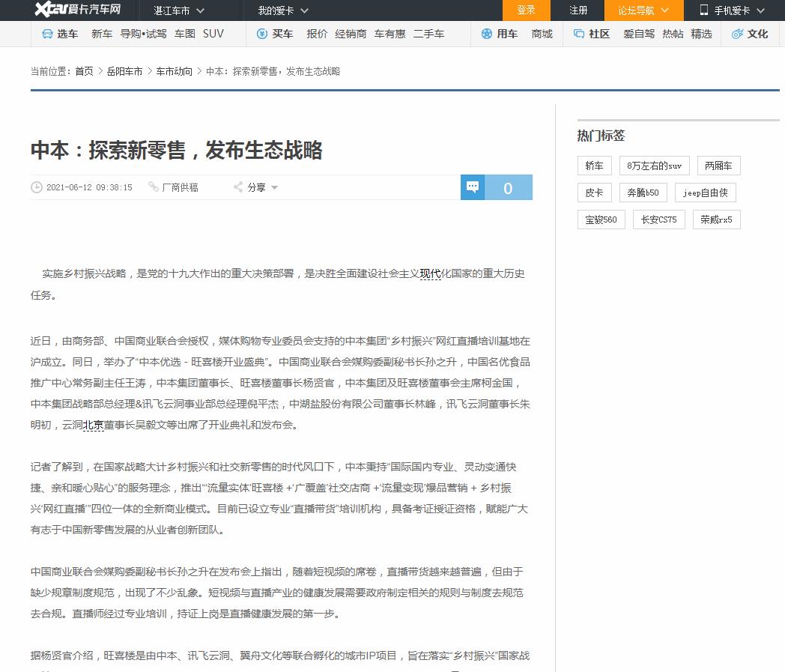Select SUV in navigation bar

[213, 34]
